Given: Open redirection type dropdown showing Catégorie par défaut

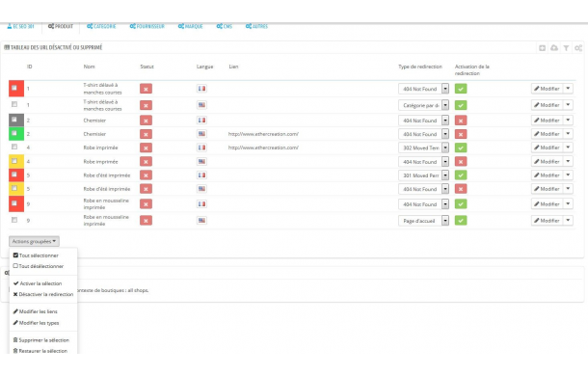Looking at the screenshot, I should coord(423,105).
